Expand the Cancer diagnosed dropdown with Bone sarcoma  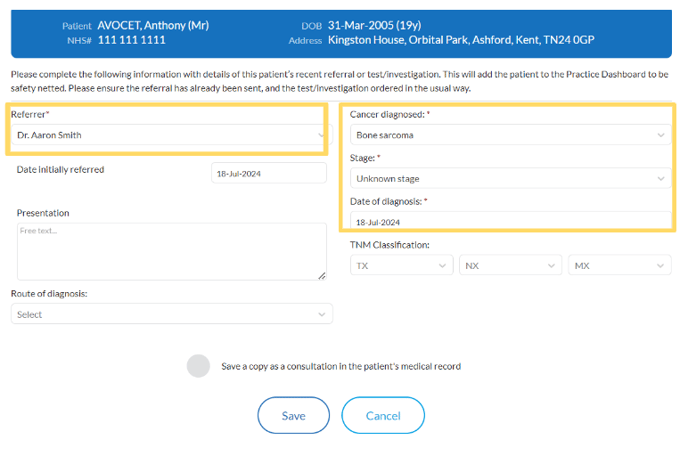[511, 135]
